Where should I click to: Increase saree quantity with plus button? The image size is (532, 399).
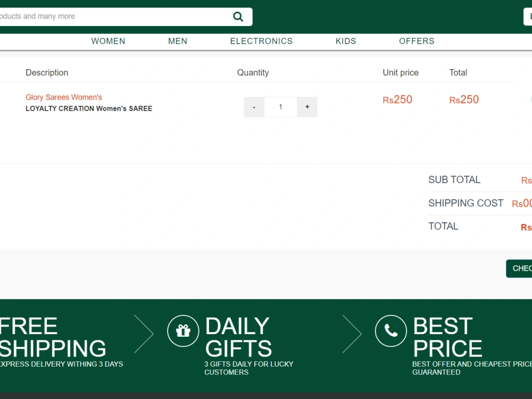click(307, 107)
